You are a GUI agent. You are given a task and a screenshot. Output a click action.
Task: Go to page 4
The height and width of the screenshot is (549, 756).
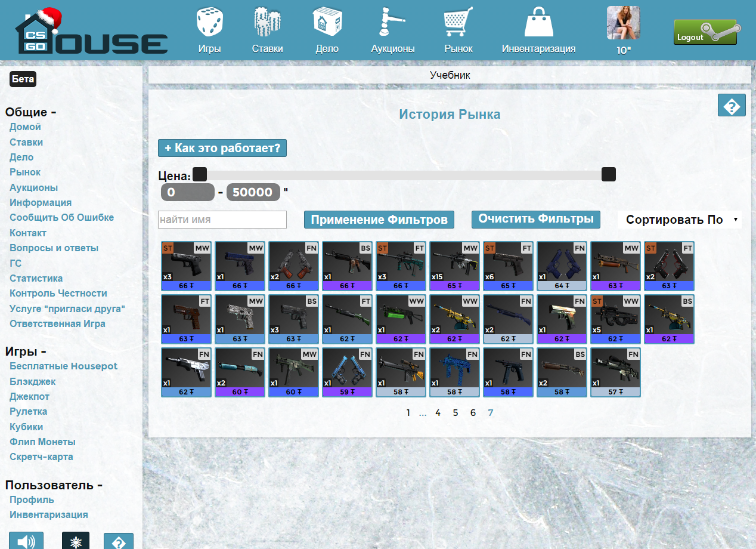(438, 413)
